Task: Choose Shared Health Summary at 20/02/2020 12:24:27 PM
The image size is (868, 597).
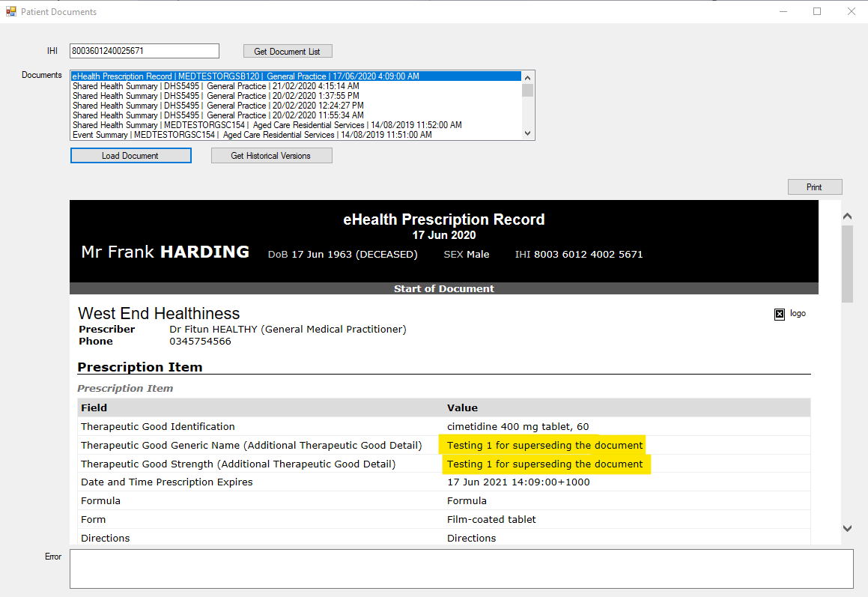Action: click(x=218, y=106)
